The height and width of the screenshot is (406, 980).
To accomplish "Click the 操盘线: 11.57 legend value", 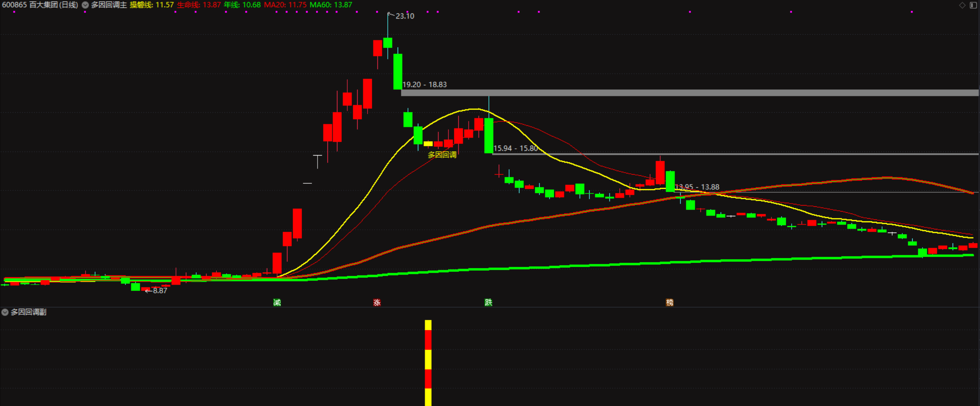I will [152, 5].
